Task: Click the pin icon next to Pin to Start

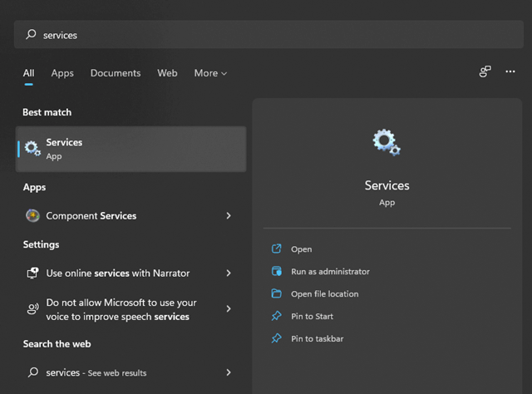Action: click(277, 316)
